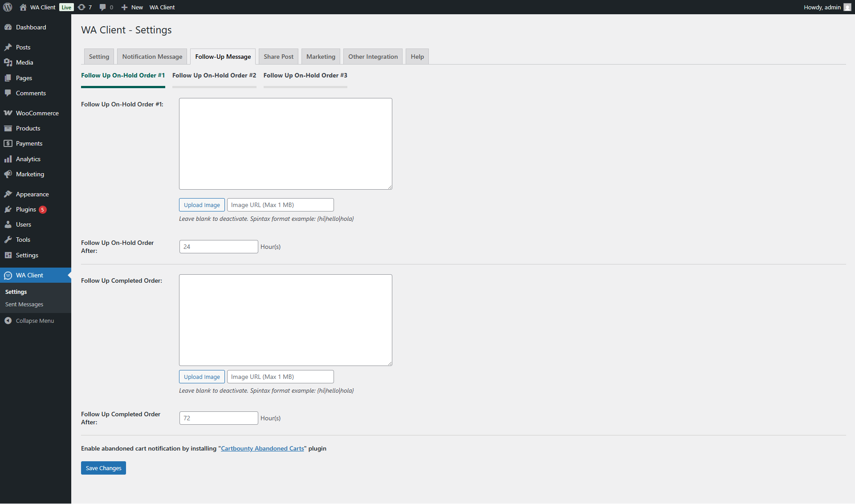855x504 pixels.
Task: Click Upload Image under On-Hold Order message
Action: point(202,205)
